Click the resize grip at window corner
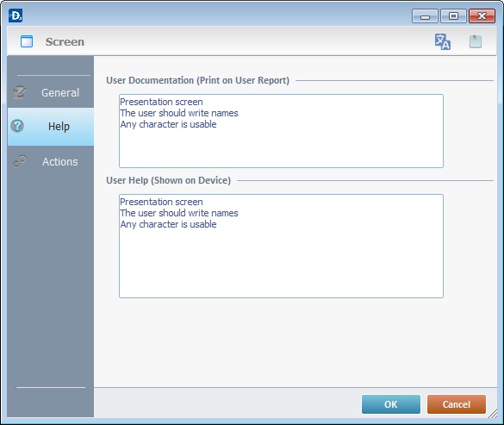This screenshot has height=425, width=504. (493, 414)
